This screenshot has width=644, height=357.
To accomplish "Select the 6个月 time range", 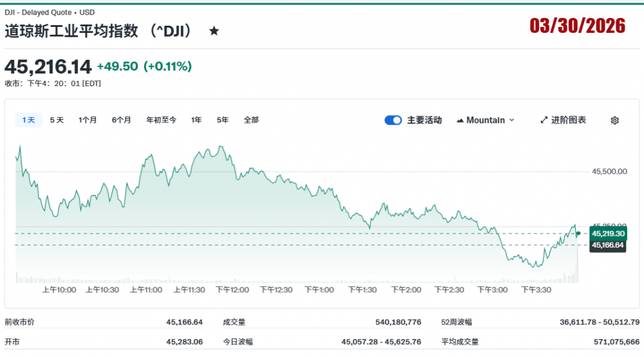I will pos(121,120).
